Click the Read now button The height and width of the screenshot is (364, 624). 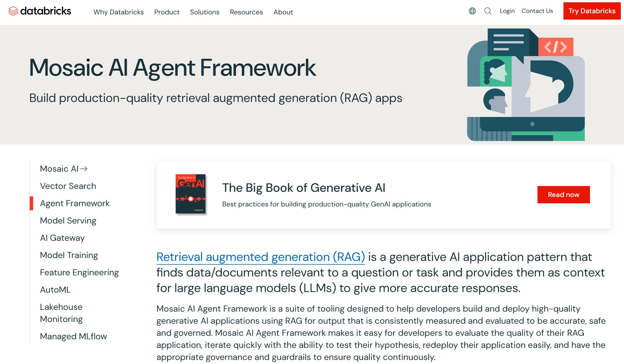563,195
